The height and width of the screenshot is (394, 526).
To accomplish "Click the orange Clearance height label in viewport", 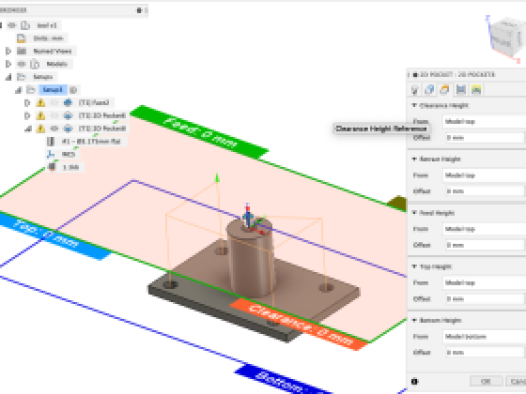I will coord(299,325).
